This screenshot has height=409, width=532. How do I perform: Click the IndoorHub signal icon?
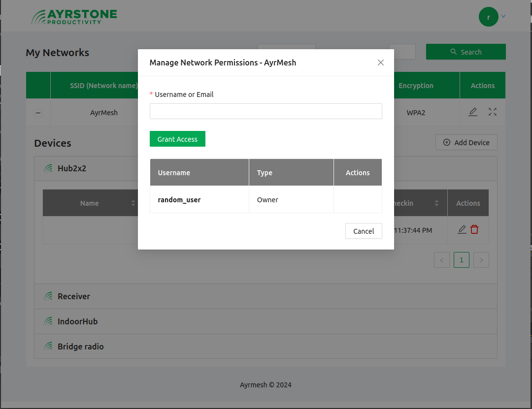[x=48, y=321]
